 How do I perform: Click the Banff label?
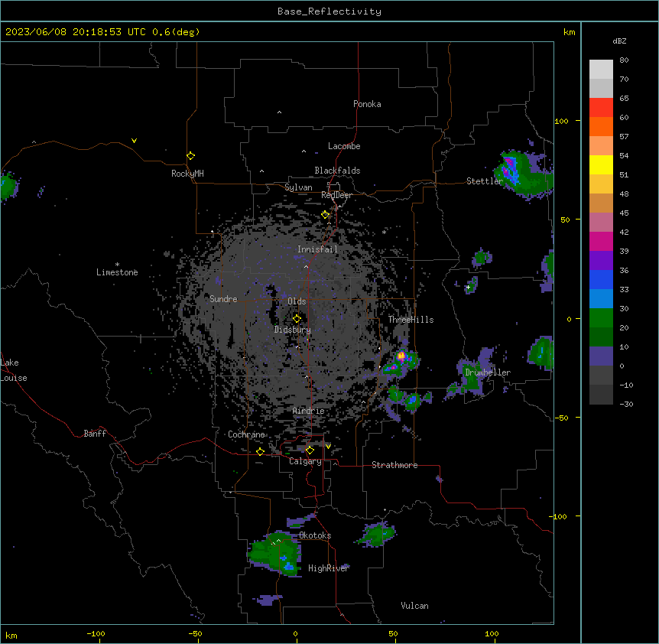[x=95, y=434]
